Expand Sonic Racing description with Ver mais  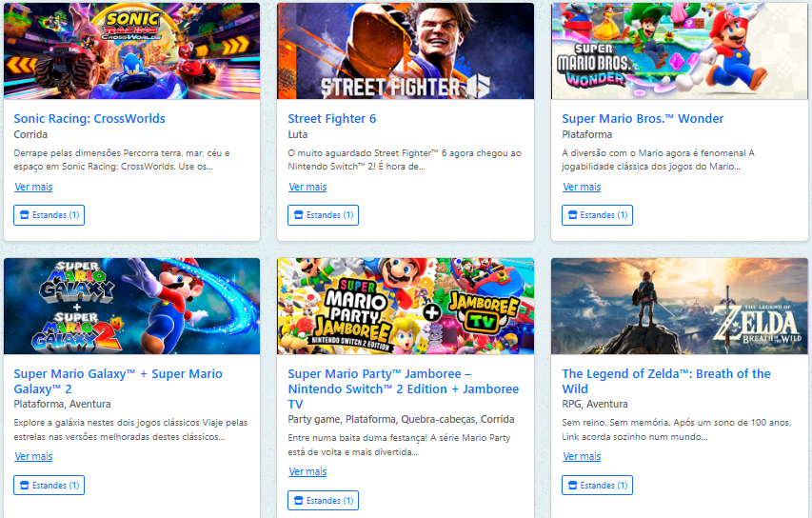coord(33,188)
